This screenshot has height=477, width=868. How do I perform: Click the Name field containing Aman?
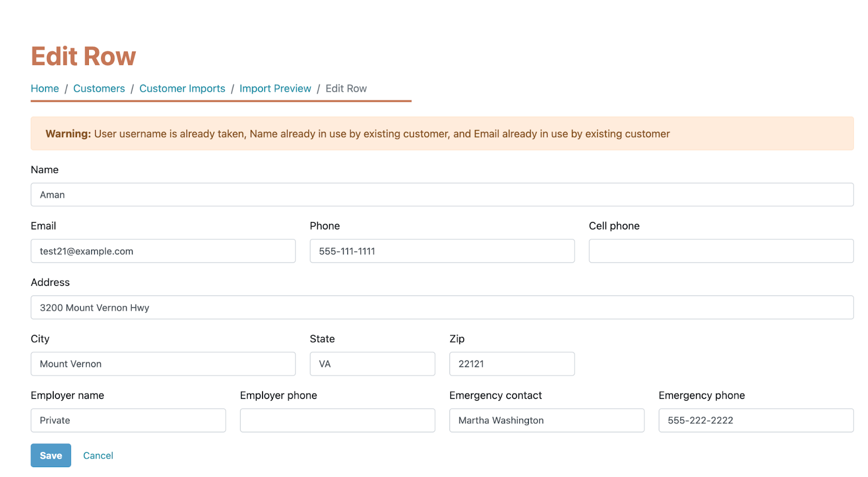coord(442,195)
